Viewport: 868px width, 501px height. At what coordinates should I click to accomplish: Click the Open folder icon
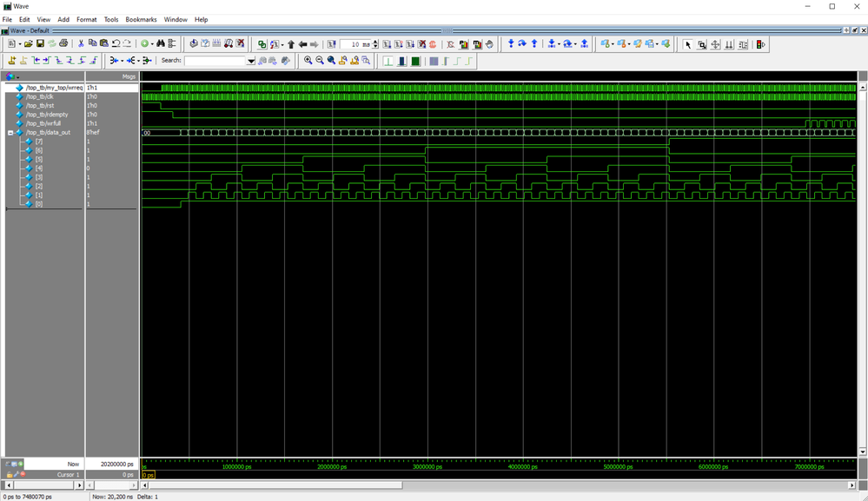[29, 44]
